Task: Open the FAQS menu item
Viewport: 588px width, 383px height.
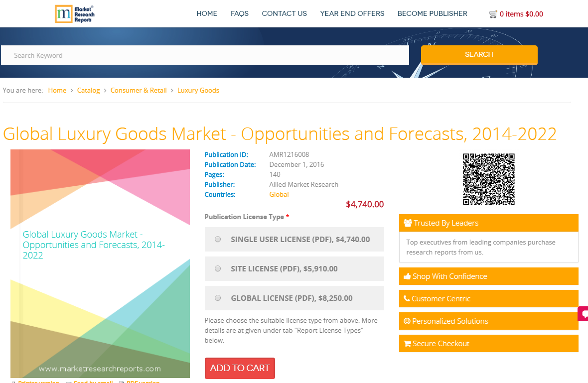Action: tap(240, 13)
